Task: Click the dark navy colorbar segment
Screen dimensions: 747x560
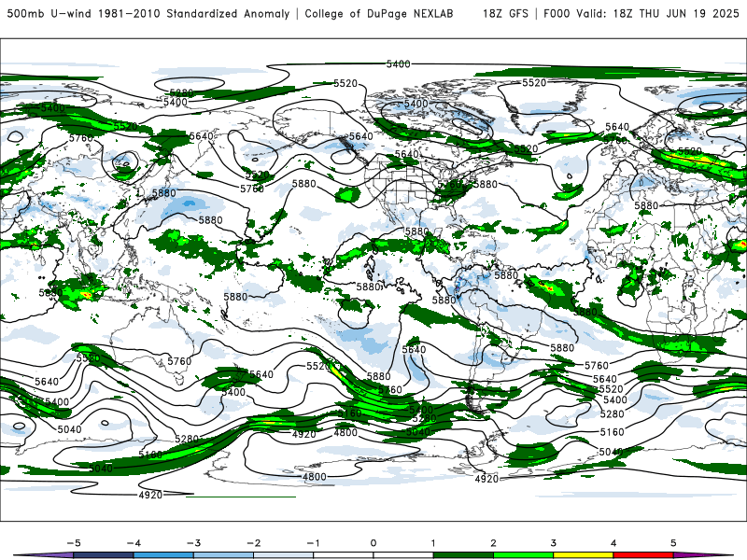Action: pyautogui.click(x=104, y=555)
